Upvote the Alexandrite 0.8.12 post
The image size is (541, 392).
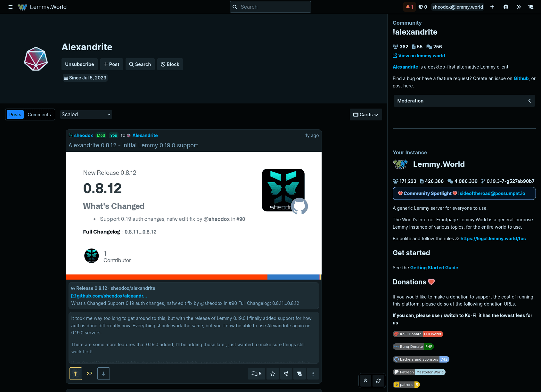[76, 373]
